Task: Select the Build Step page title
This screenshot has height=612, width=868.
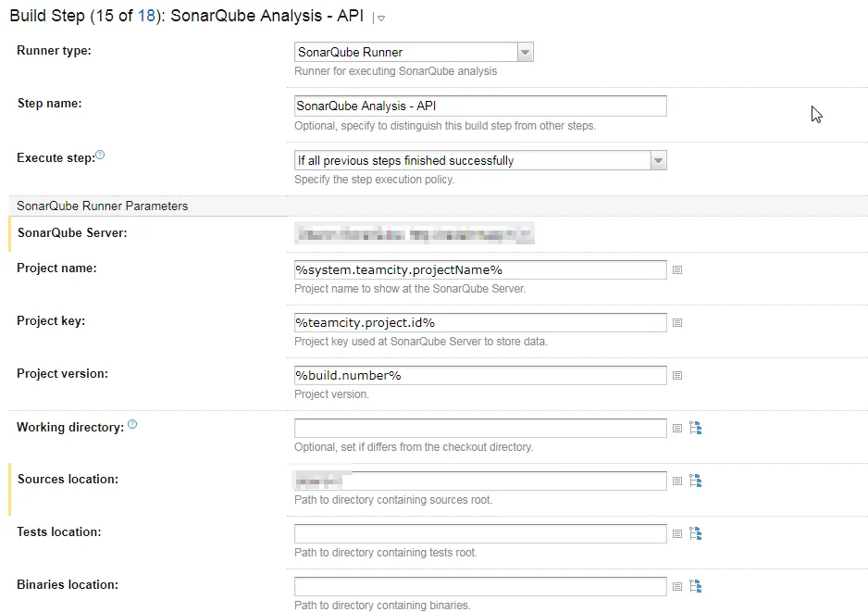Action: (x=187, y=16)
